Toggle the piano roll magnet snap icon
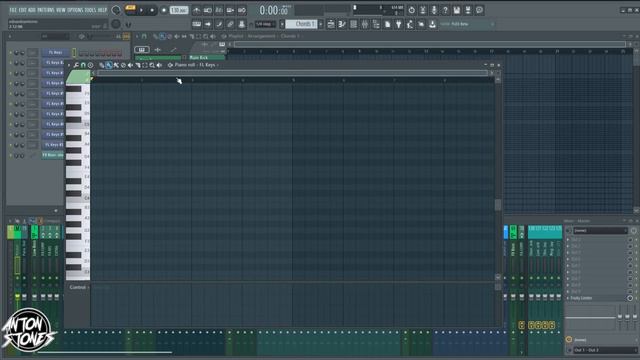 (83, 65)
